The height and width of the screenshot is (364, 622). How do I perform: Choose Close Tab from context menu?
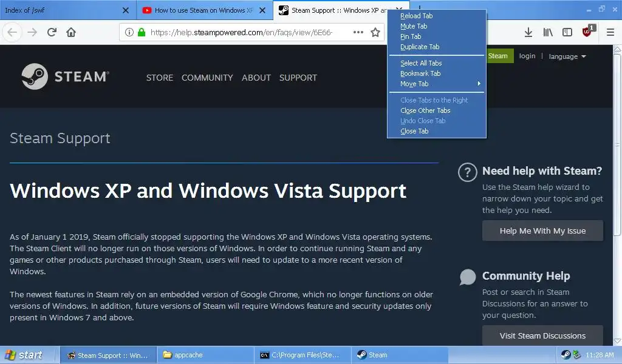(x=436, y=131)
